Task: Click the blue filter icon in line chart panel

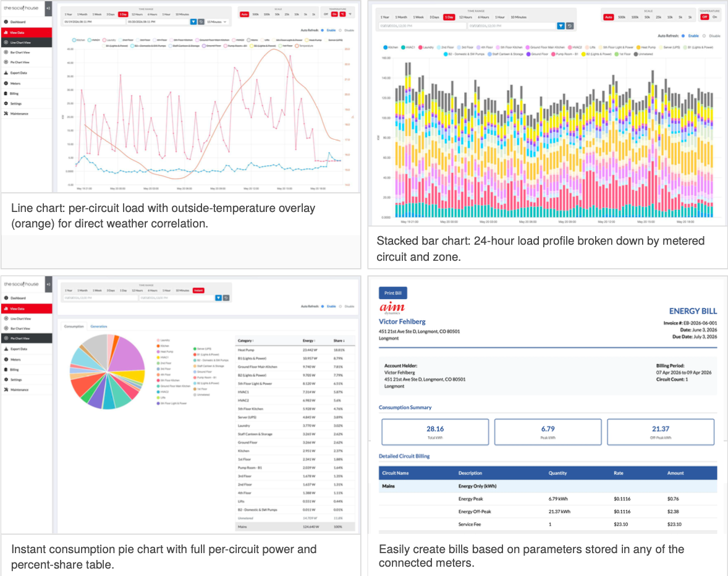Action: (193, 22)
